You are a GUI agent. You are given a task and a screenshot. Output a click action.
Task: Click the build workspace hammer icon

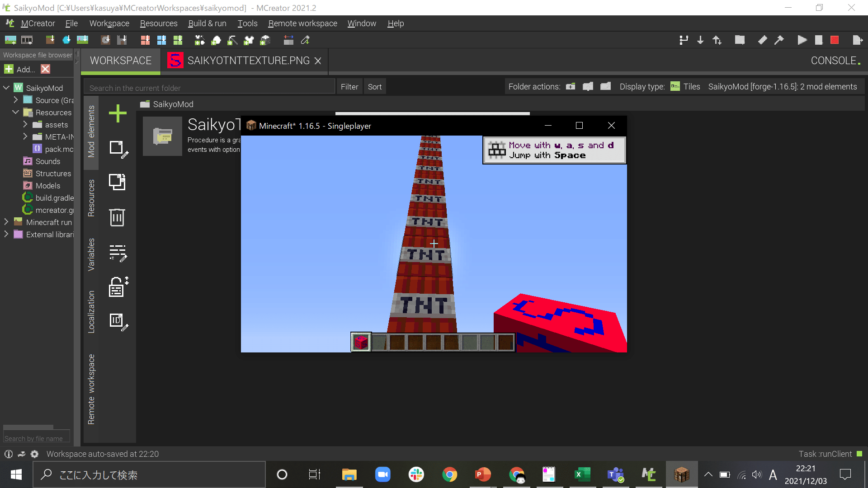(x=779, y=40)
